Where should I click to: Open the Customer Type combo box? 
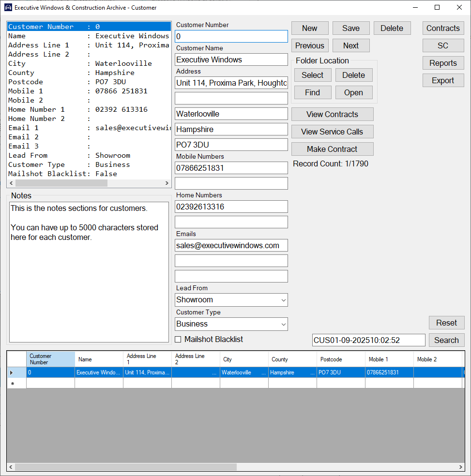283,324
